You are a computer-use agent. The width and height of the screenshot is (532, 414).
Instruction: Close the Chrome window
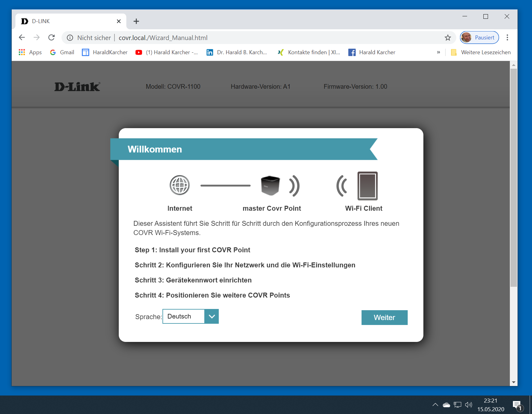pos(507,16)
